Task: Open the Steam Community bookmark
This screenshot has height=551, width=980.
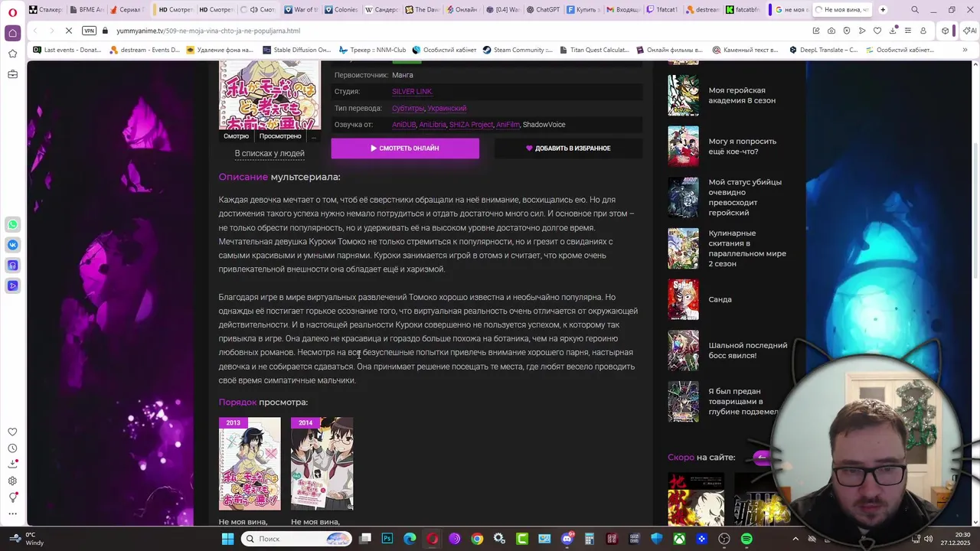Action: (517, 50)
